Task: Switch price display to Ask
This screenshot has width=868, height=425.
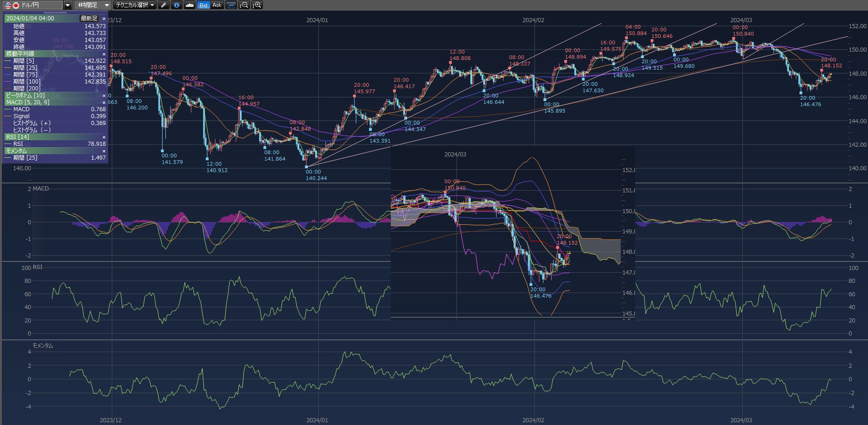Action: pyautogui.click(x=217, y=5)
